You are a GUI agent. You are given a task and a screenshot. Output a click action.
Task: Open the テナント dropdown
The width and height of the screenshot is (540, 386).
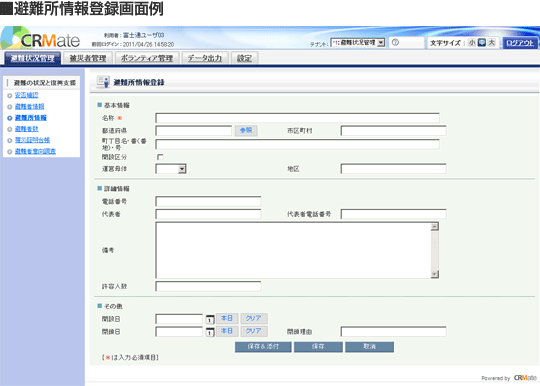(357, 43)
